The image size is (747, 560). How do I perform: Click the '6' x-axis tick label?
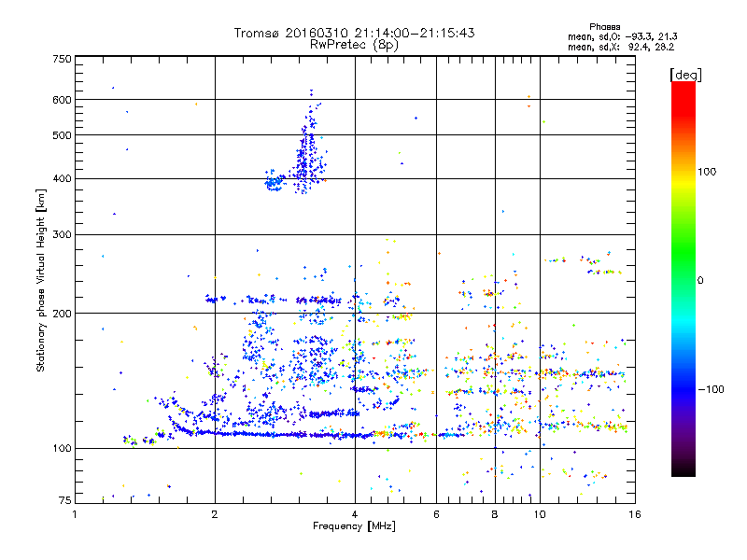[436, 514]
